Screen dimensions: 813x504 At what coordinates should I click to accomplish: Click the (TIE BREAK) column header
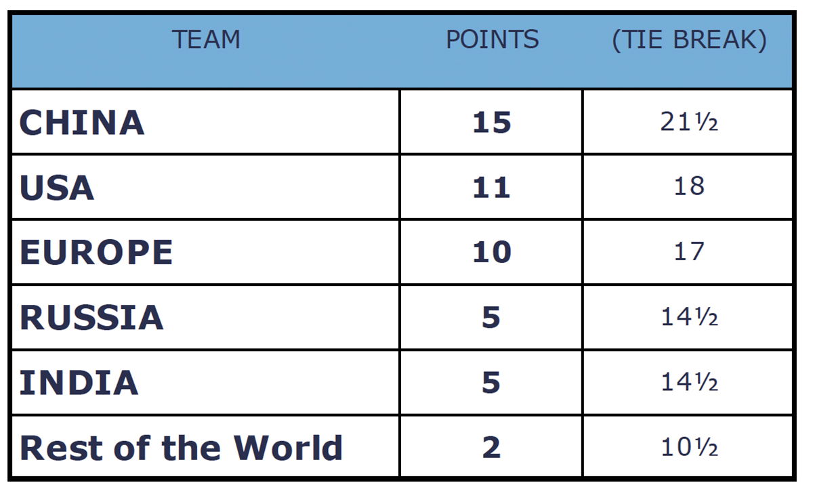point(688,40)
